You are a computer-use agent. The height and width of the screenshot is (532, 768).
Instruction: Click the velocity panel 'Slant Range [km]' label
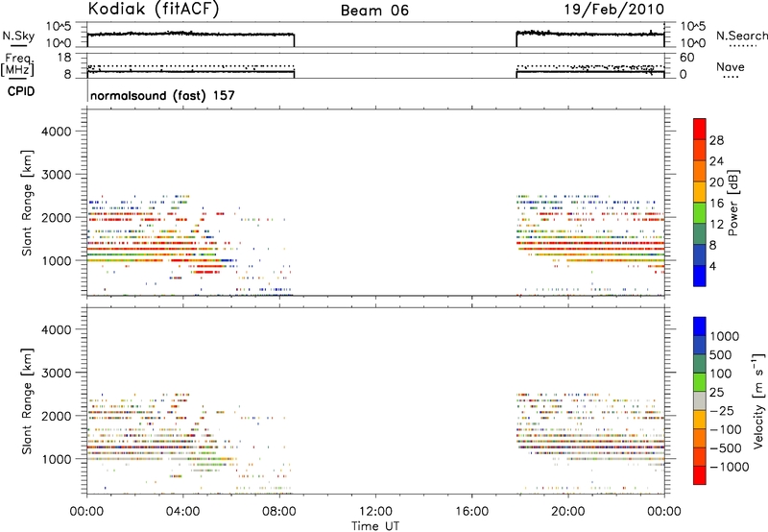pyautogui.click(x=27, y=400)
